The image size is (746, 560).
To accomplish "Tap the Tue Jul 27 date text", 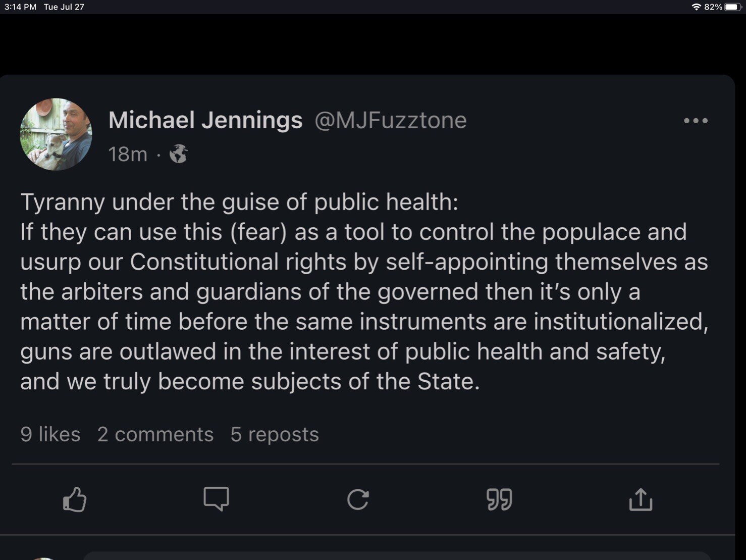I will [64, 7].
